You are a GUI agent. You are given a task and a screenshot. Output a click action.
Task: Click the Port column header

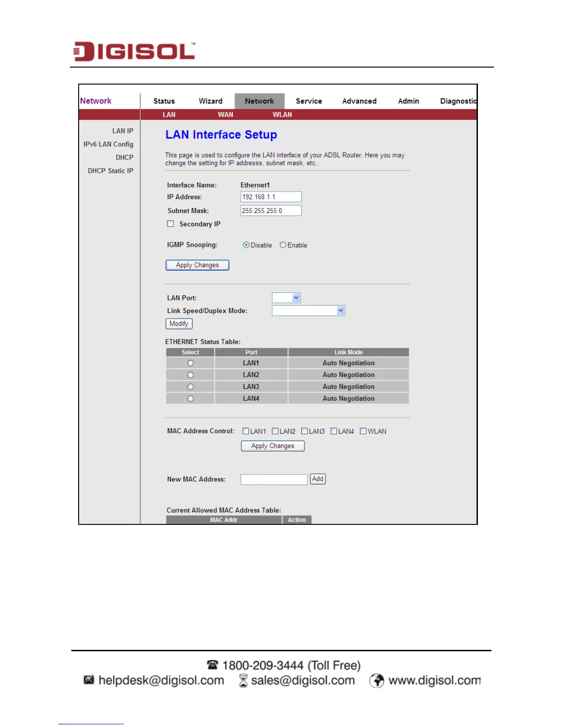(x=251, y=353)
